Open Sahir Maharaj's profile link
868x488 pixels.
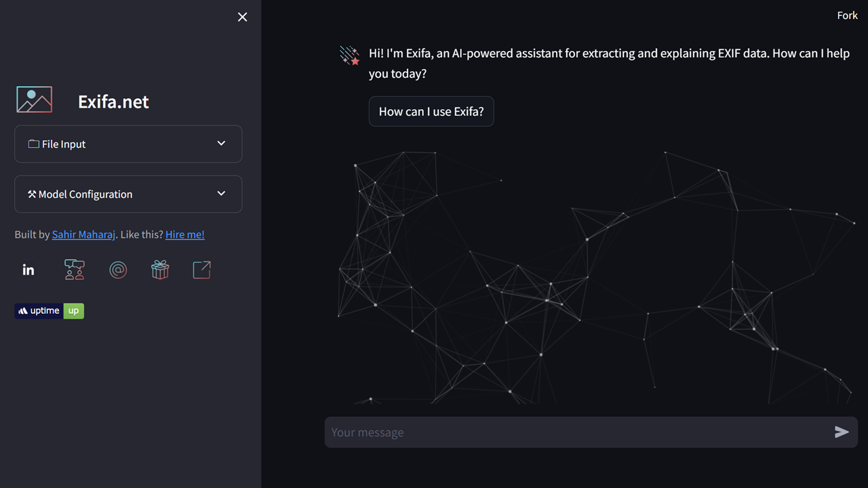click(83, 234)
